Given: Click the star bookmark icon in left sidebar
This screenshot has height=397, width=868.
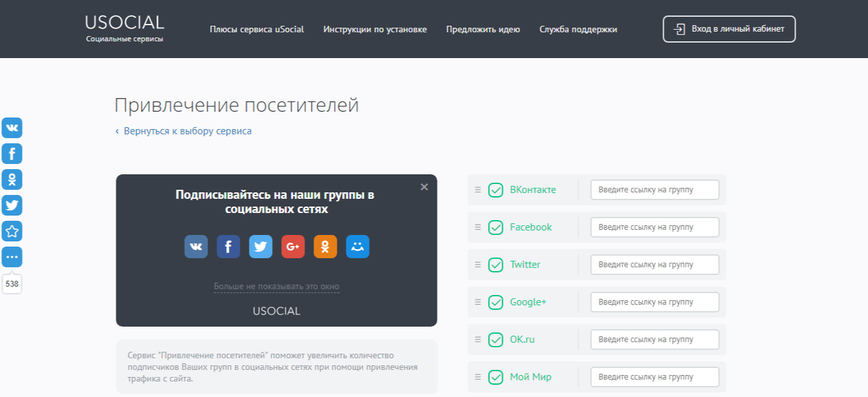Looking at the screenshot, I should pyautogui.click(x=12, y=231).
